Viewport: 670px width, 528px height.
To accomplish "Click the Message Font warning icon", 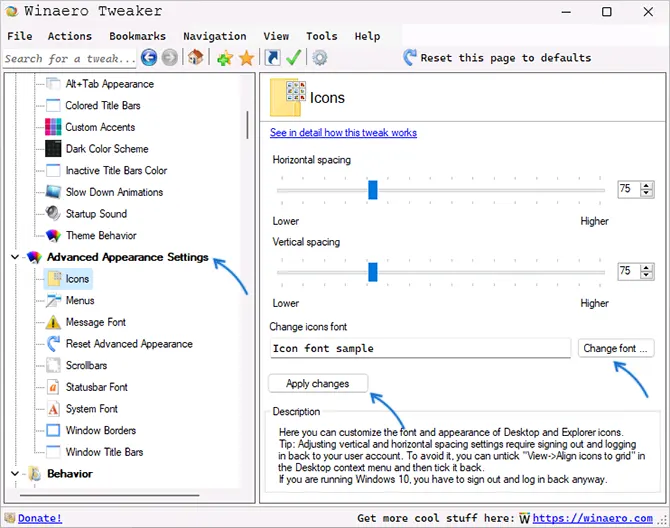I will [53, 322].
